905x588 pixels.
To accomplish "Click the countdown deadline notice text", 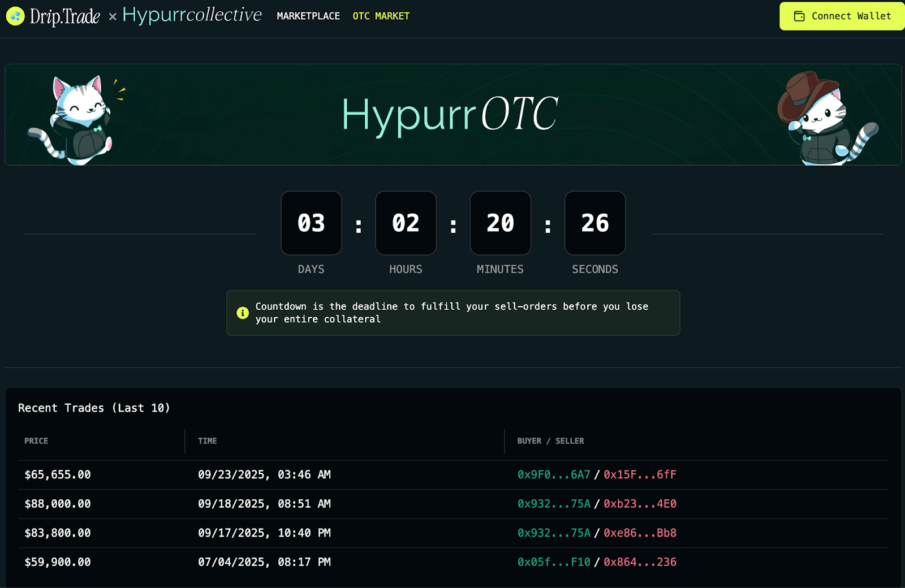I will [x=451, y=313].
